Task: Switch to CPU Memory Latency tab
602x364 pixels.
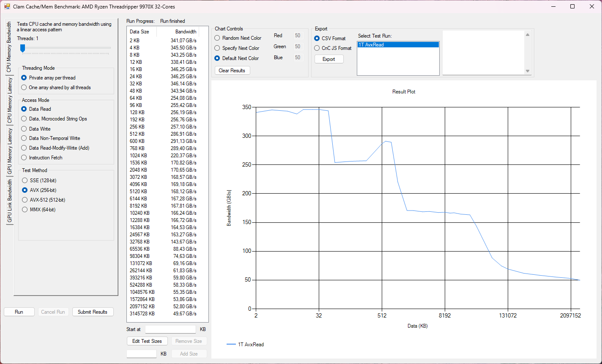Action: 9,101
